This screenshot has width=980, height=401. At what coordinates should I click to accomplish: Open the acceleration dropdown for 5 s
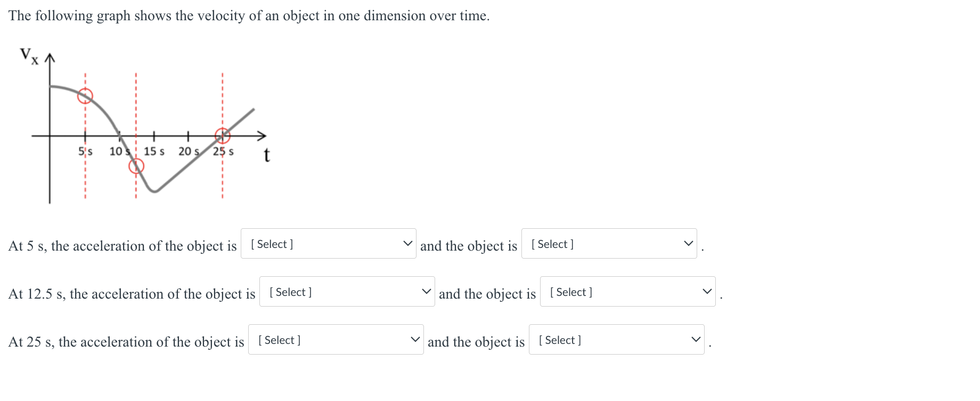[x=329, y=244]
